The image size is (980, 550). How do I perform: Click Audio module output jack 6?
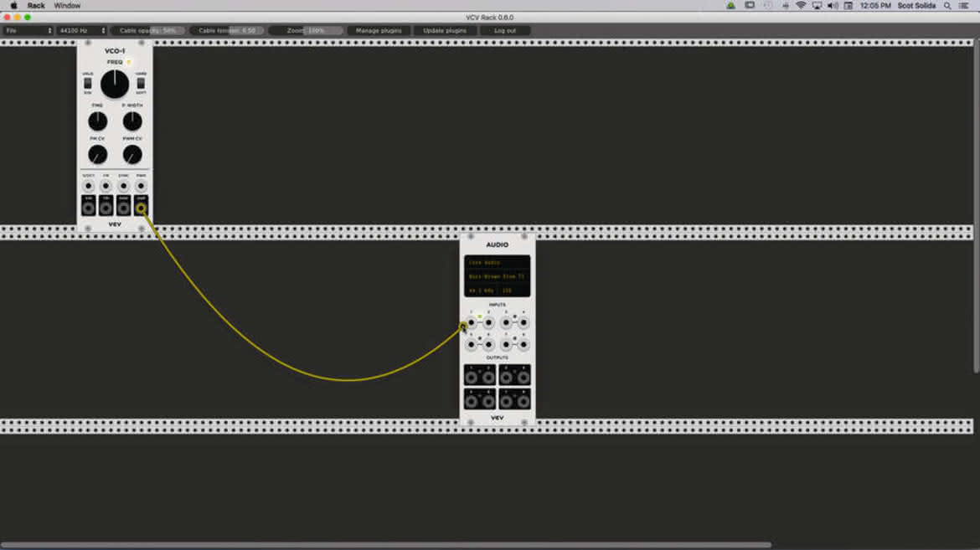488,401
